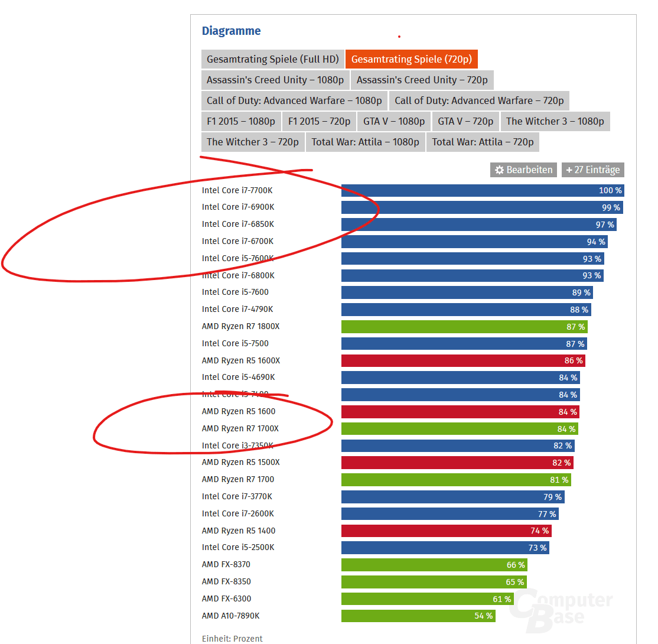The image size is (658, 644).
Task: Expand the + 27 Einträge button
Action: click(x=592, y=170)
